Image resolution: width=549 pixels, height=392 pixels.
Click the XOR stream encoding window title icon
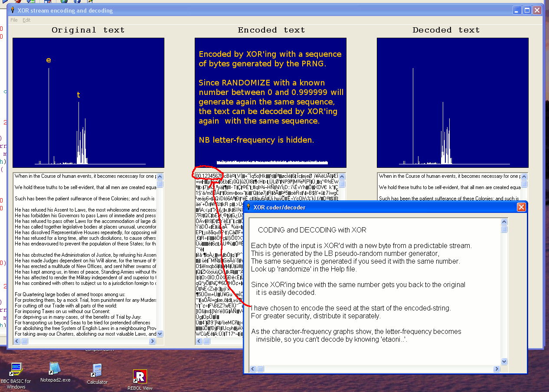click(x=13, y=10)
